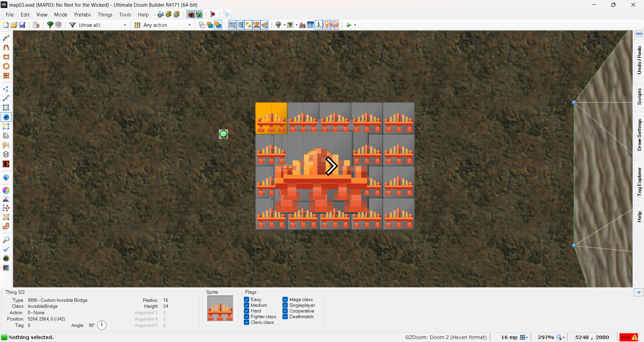The image size is (644, 342).
Task: Open the Help side tab
Action: pyautogui.click(x=639, y=217)
